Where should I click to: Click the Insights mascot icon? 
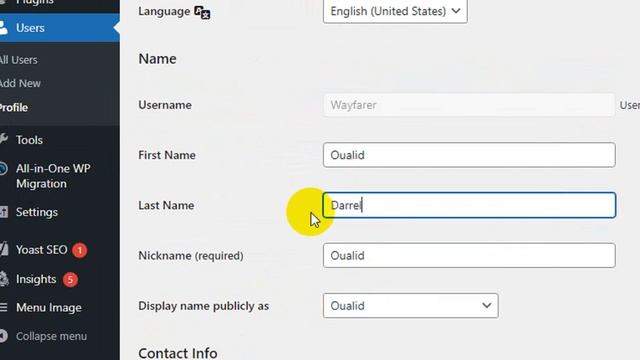[x=4, y=279]
